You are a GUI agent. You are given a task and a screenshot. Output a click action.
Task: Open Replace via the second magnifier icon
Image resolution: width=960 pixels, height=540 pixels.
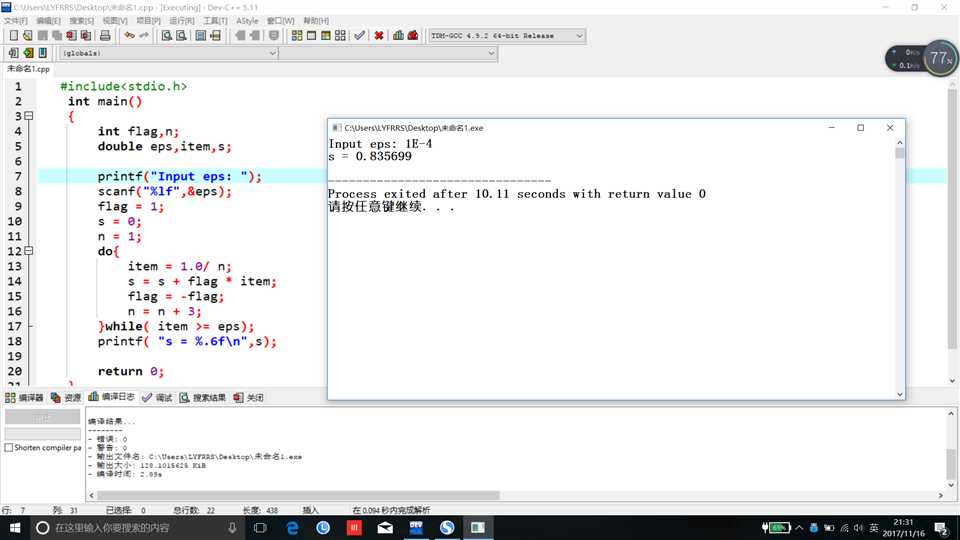click(181, 36)
